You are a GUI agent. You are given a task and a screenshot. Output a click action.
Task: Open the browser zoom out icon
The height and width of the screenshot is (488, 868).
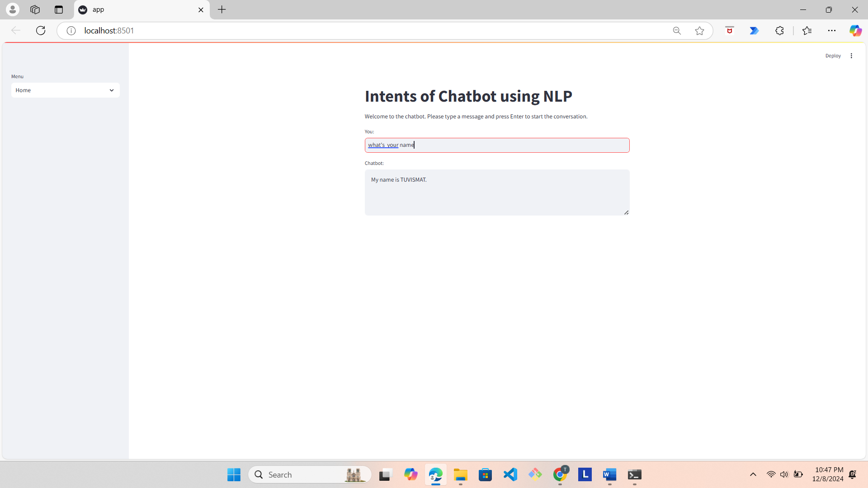coord(677,30)
